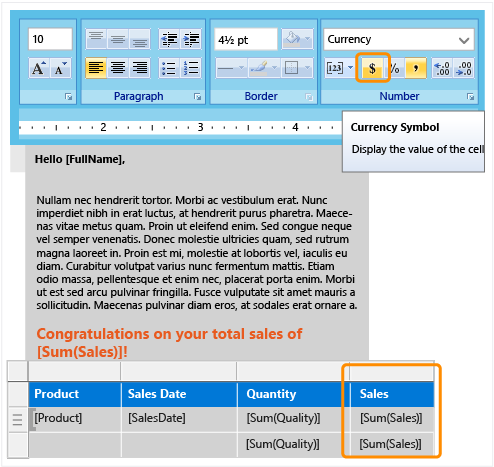Select the Sales header cell

point(392,394)
